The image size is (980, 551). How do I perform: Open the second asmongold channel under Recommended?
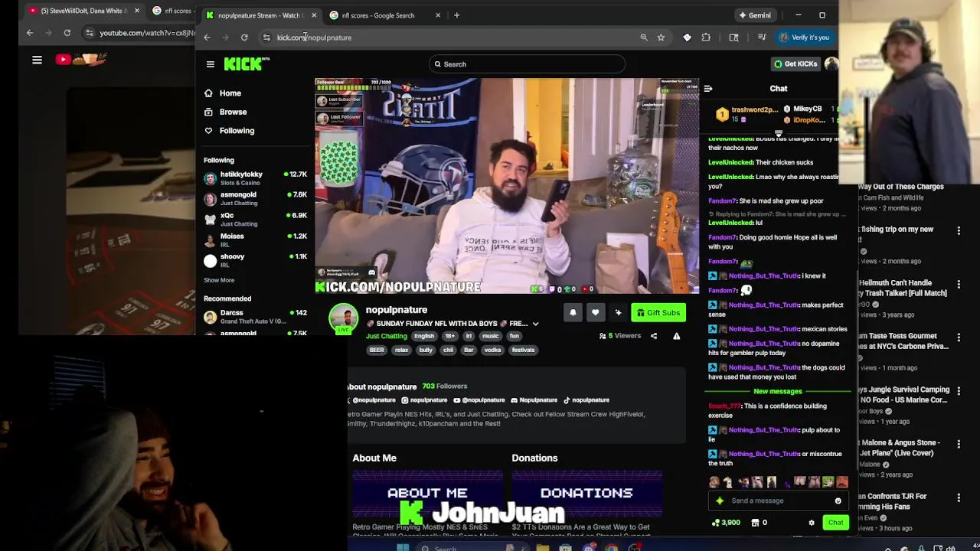click(255, 334)
